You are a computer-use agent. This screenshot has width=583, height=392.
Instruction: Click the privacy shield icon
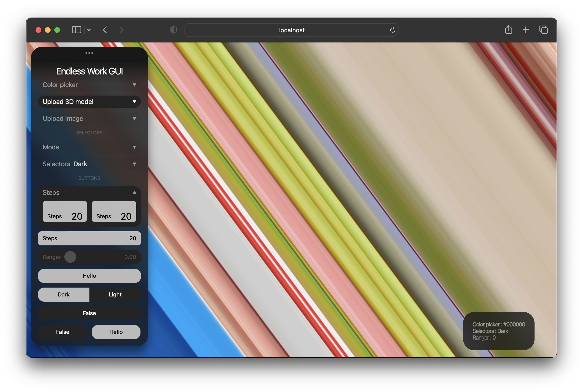coord(173,30)
